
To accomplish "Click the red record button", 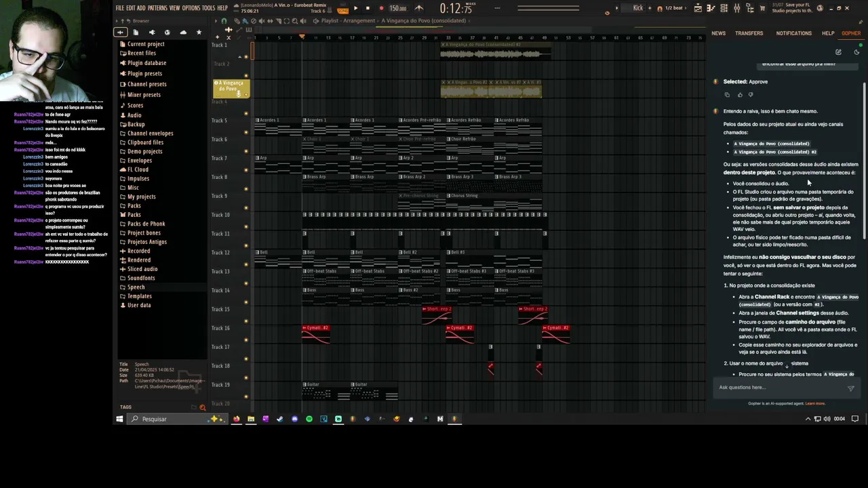I will [x=381, y=8].
